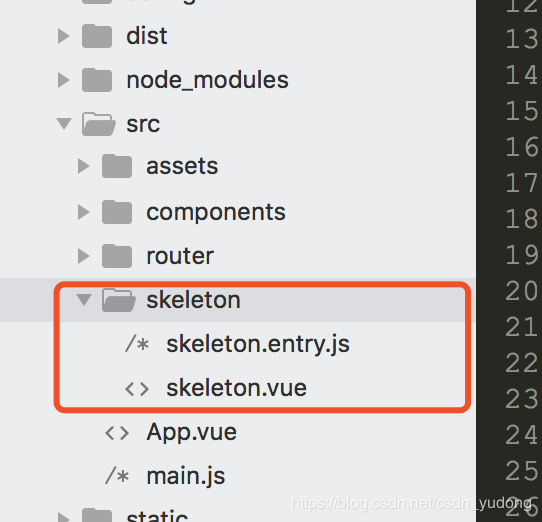Click the assets folder icon

[117, 166]
